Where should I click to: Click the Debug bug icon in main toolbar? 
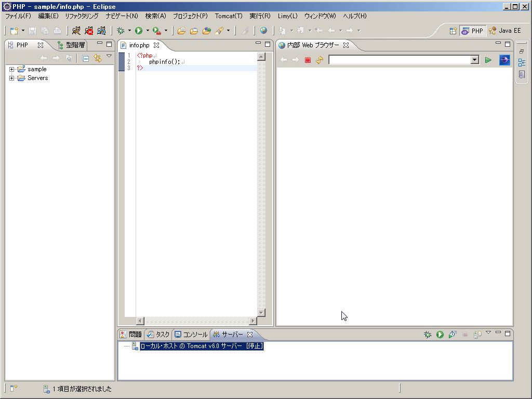coord(121,31)
